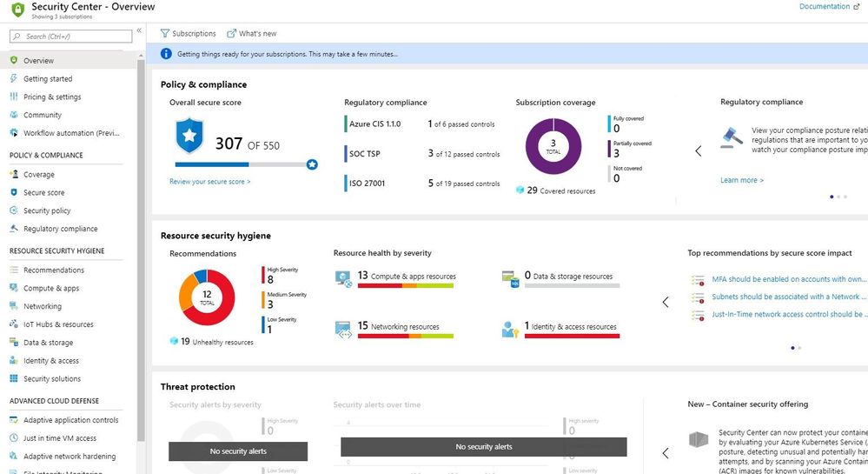Click Networking resources severity bar

[x=405, y=336]
